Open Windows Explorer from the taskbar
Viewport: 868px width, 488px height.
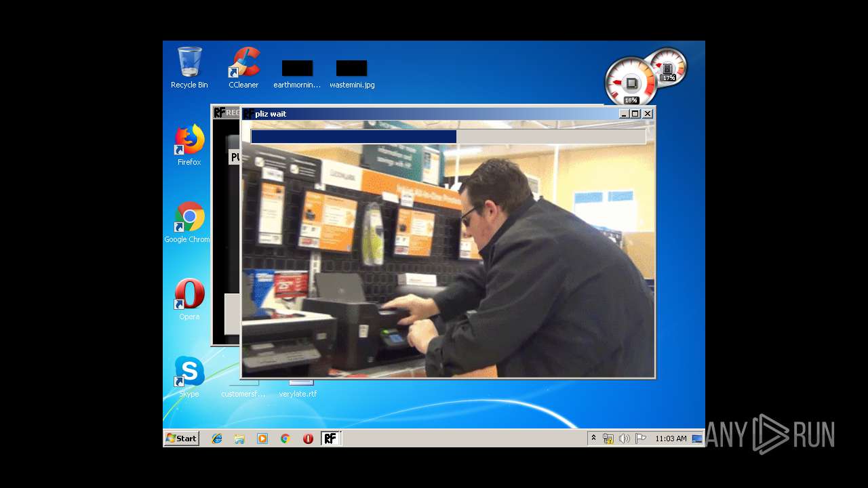click(x=239, y=439)
